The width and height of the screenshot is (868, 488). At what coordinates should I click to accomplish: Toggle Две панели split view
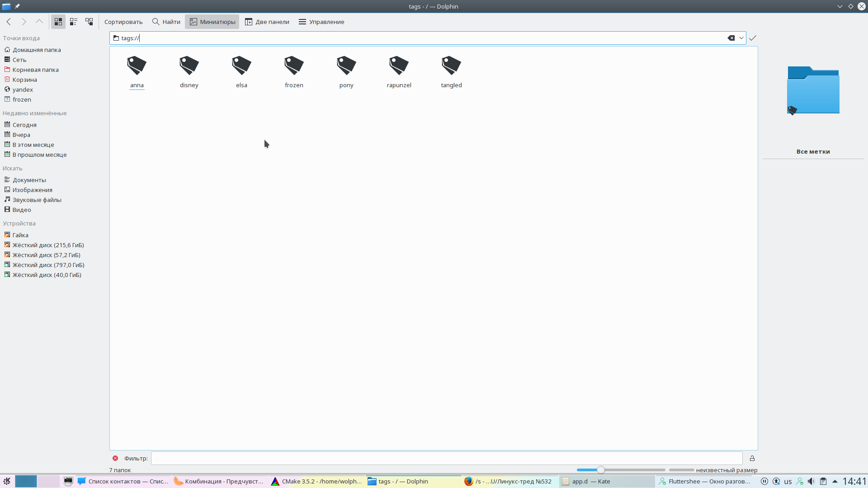coord(267,22)
